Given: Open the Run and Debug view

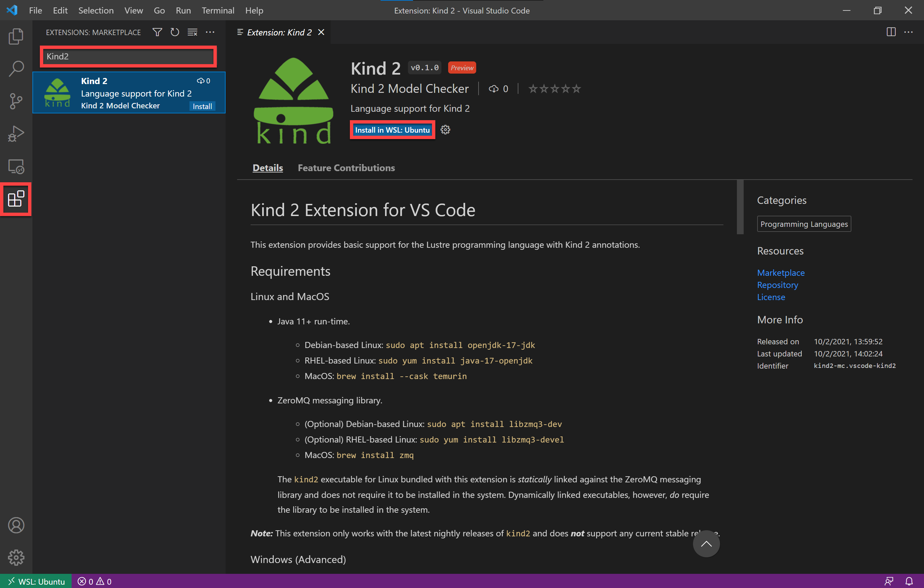Looking at the screenshot, I should [16, 134].
